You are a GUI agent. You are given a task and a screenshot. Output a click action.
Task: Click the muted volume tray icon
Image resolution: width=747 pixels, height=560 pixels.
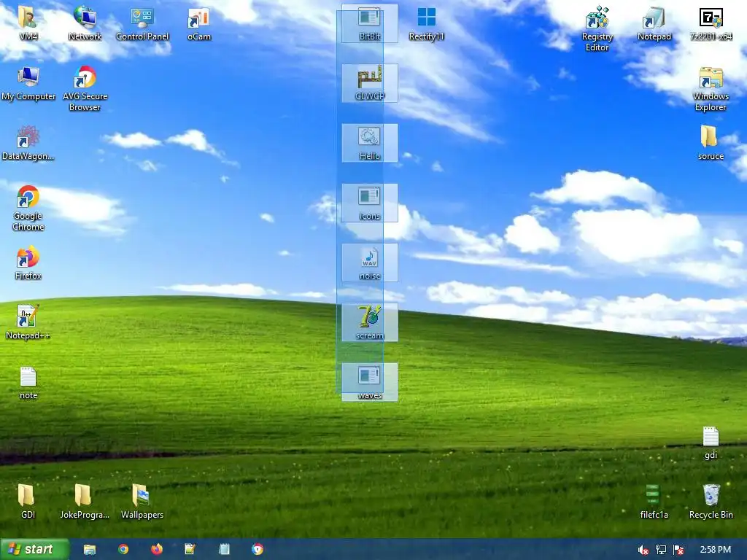(643, 550)
